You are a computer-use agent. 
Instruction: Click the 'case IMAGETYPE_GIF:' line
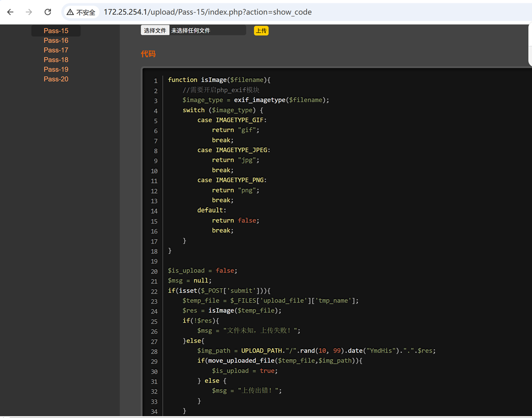[x=232, y=120]
